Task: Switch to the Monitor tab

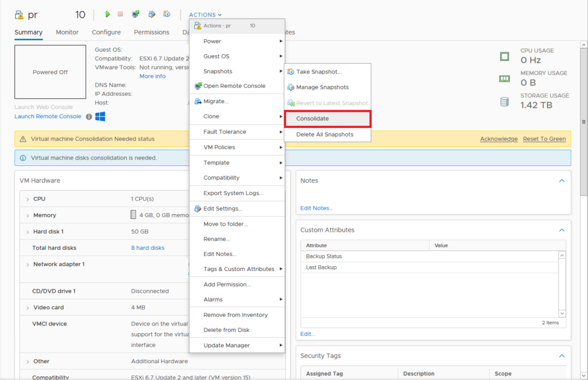Action: pyautogui.click(x=67, y=32)
